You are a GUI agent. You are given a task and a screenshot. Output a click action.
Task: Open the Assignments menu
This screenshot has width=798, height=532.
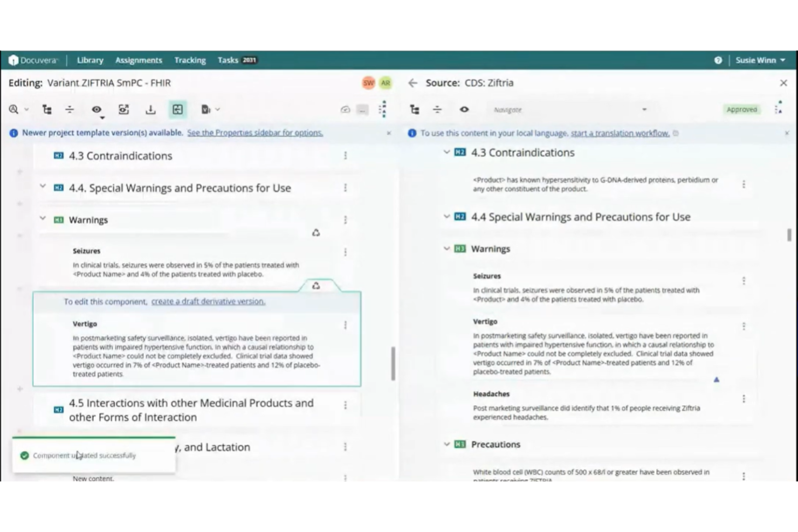coord(139,60)
